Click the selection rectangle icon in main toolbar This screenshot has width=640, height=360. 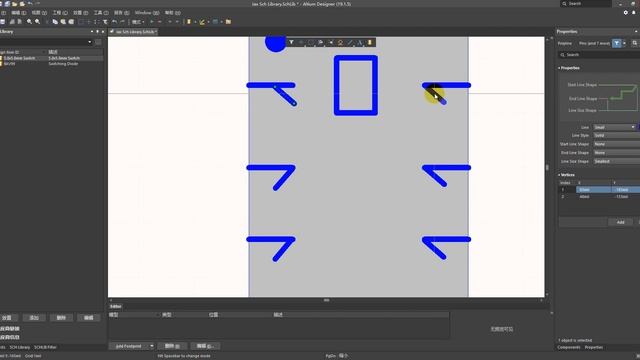click(81, 22)
